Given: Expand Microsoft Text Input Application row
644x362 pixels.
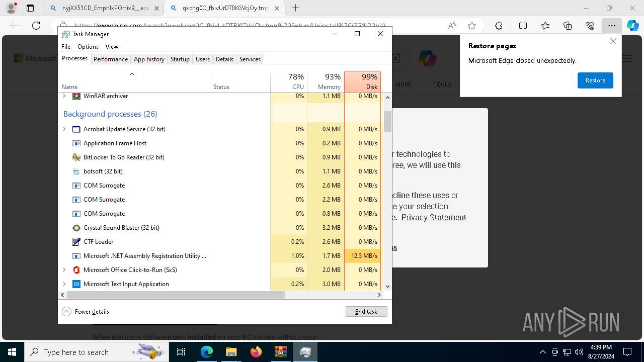Looking at the screenshot, I should (64, 284).
